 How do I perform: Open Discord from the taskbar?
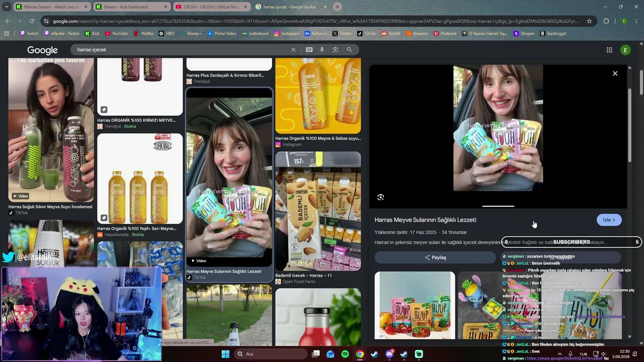(389, 354)
